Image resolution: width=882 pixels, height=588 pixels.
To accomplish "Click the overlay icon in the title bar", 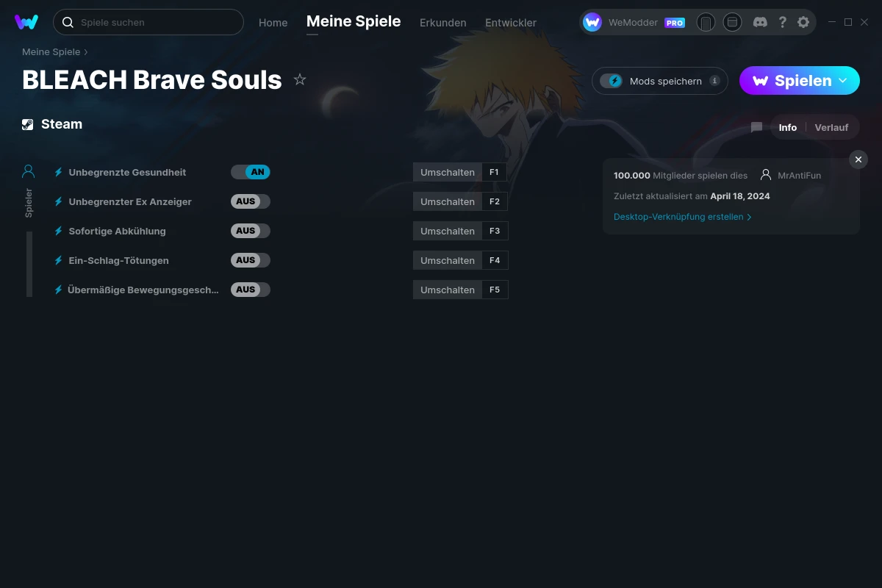I will (x=732, y=22).
